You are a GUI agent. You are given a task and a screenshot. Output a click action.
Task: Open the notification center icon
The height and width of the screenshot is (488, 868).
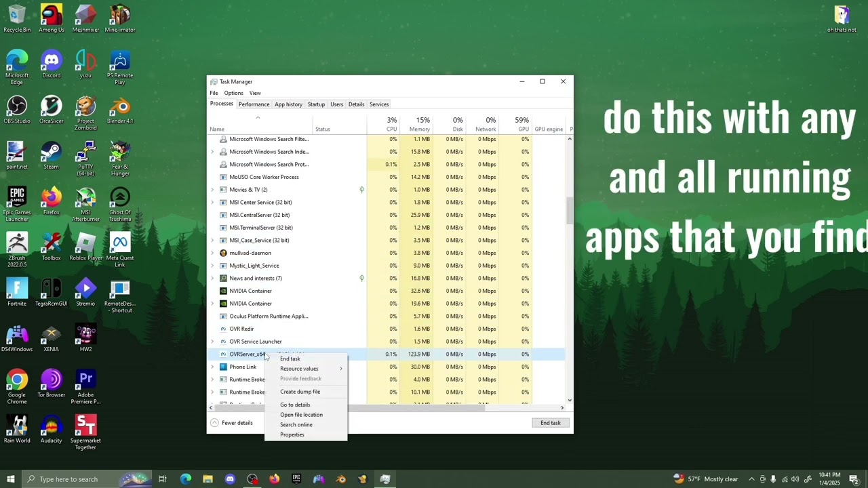click(854, 479)
